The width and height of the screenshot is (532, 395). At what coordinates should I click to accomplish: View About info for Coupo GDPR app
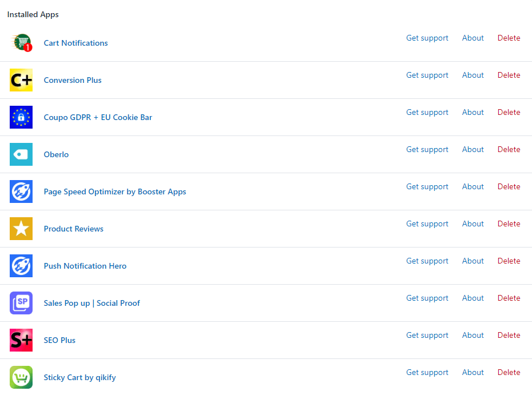(x=473, y=112)
